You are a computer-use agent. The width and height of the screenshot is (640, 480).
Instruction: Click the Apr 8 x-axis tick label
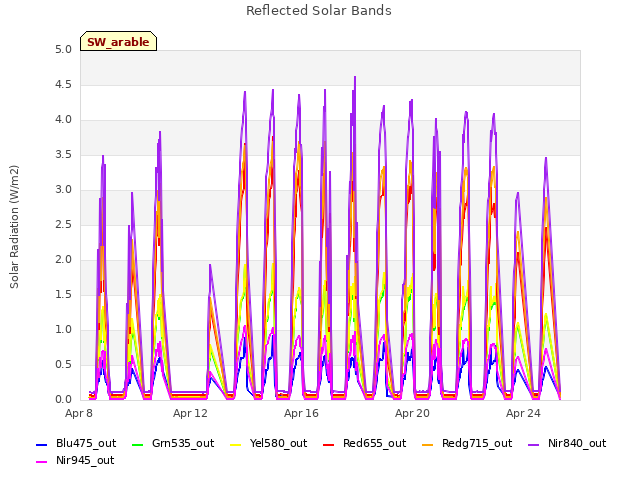click(x=79, y=413)
